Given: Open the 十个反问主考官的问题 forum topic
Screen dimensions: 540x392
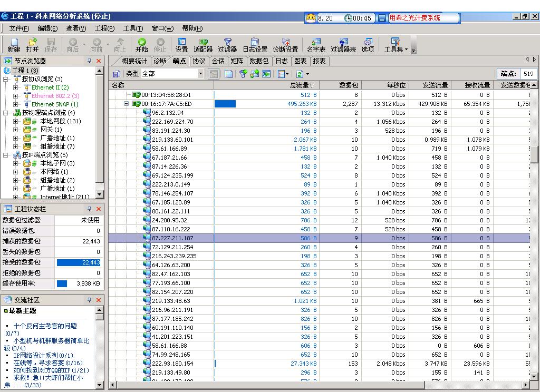Looking at the screenshot, I should click(x=45, y=326).
